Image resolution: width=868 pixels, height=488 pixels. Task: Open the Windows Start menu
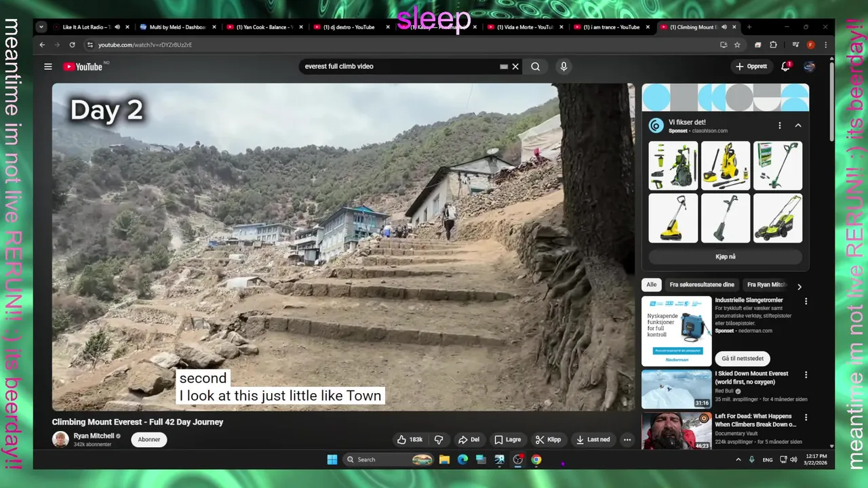[332, 460]
